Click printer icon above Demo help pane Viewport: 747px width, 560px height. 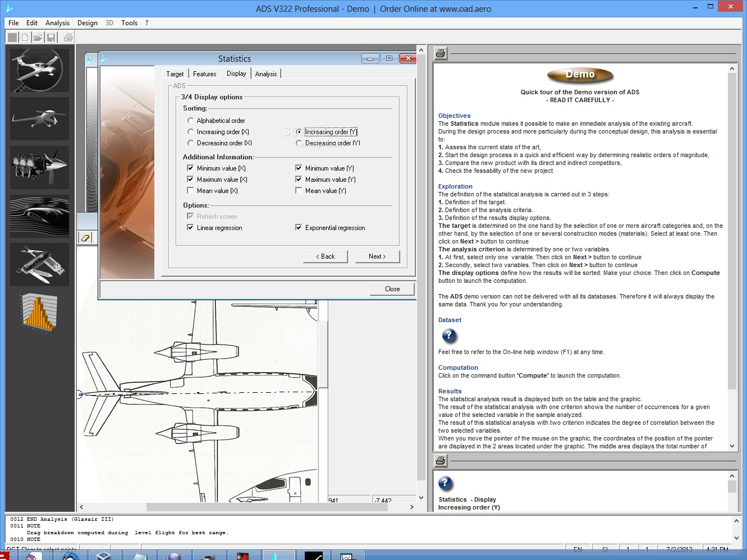click(441, 53)
